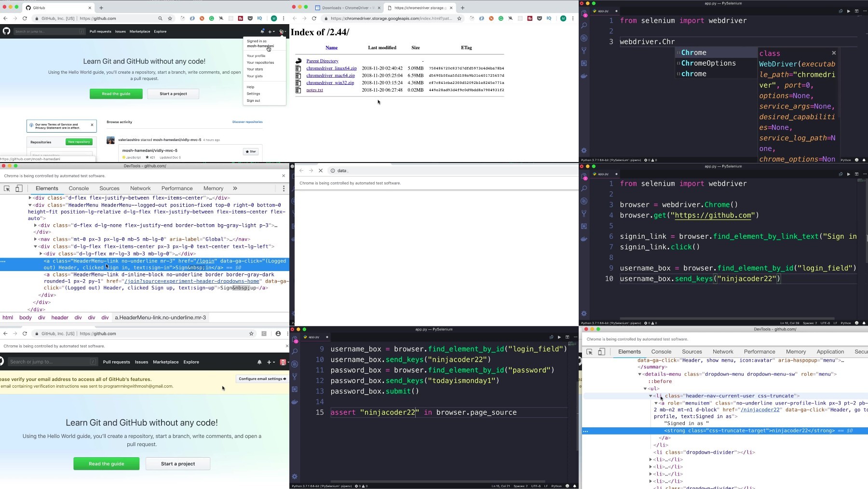Stop page loading in the data: browser window
Screen dimensions: 868x489
321,171
